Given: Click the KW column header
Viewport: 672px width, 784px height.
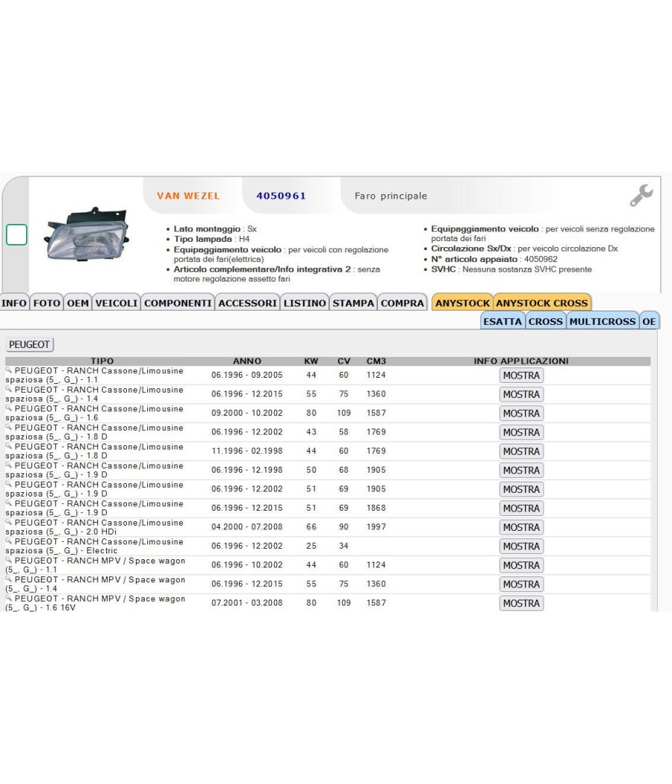Looking at the screenshot, I should 311,361.
